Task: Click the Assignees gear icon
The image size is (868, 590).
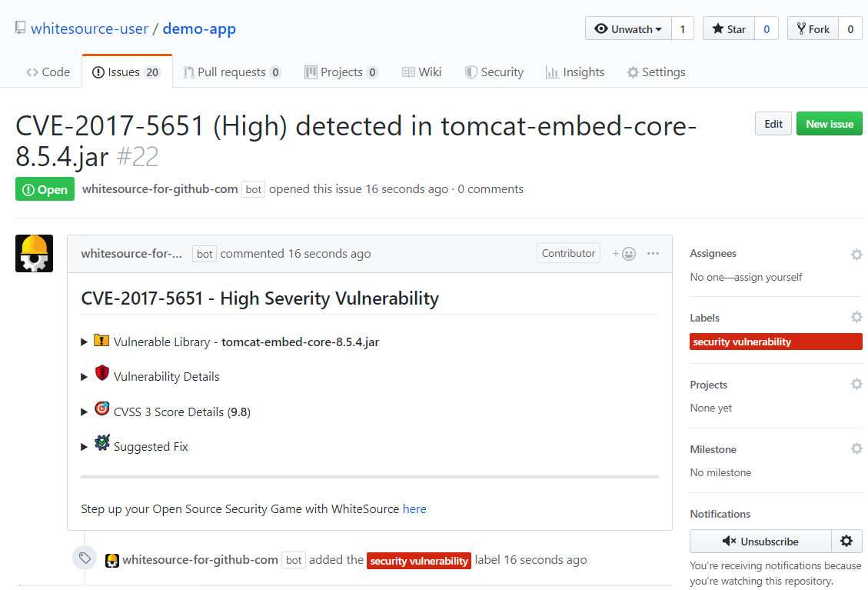Action: pos(856,255)
